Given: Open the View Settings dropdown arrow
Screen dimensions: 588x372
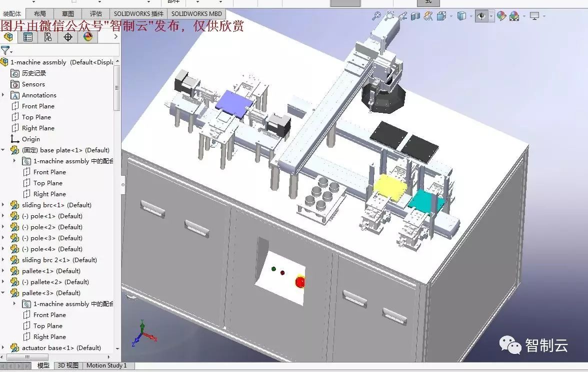Looking at the screenshot, I should [544, 16].
